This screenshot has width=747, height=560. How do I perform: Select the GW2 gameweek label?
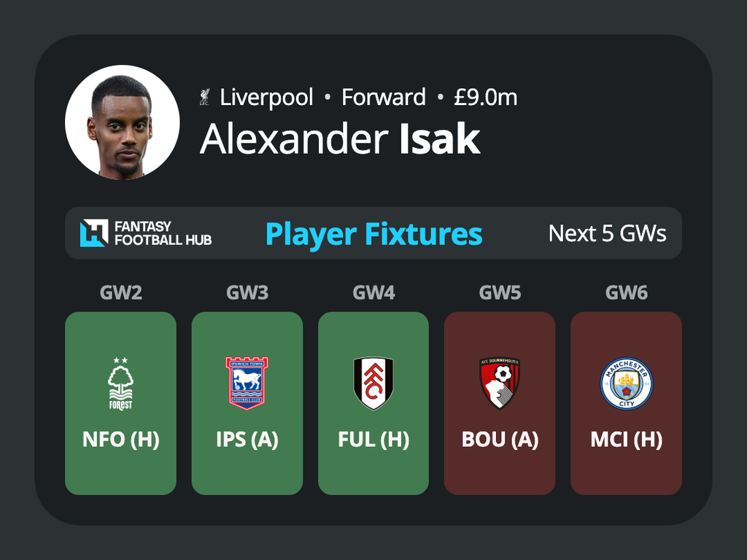pyautogui.click(x=120, y=292)
